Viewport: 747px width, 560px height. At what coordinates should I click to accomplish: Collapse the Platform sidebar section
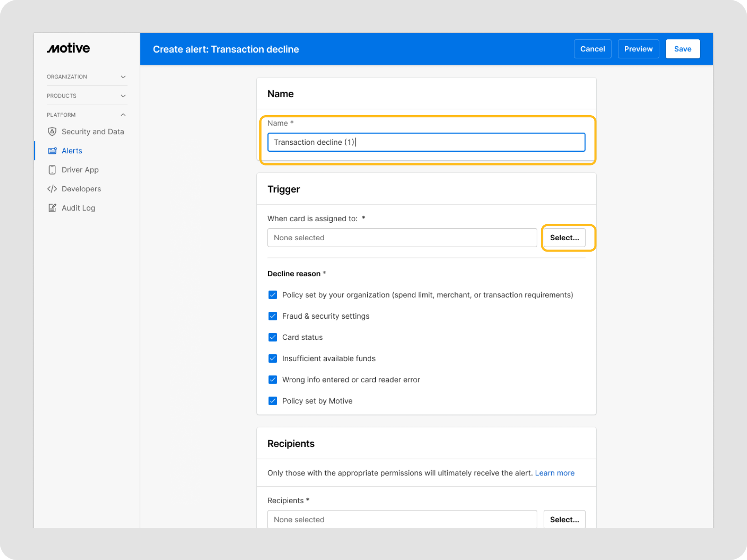[x=86, y=114]
